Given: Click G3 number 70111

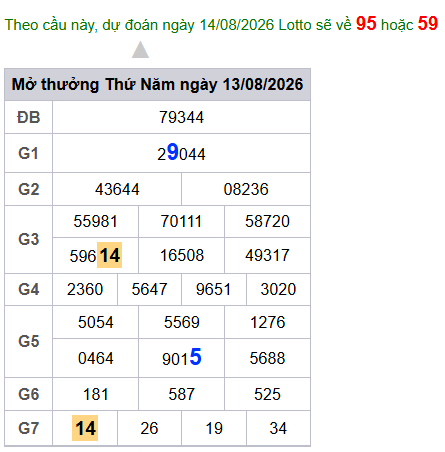Looking at the screenshot, I should 181,221.
